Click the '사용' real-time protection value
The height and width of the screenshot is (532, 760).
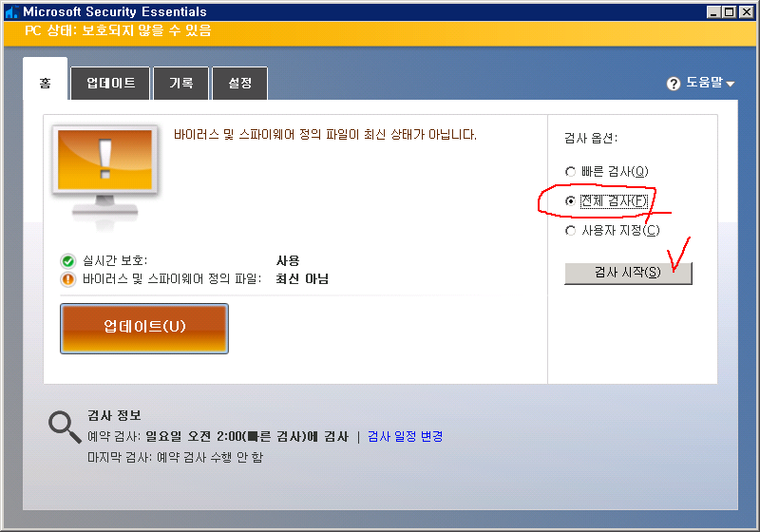[x=288, y=261]
